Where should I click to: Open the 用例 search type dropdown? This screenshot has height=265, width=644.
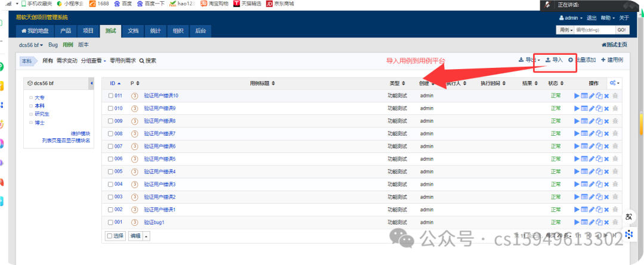565,30
